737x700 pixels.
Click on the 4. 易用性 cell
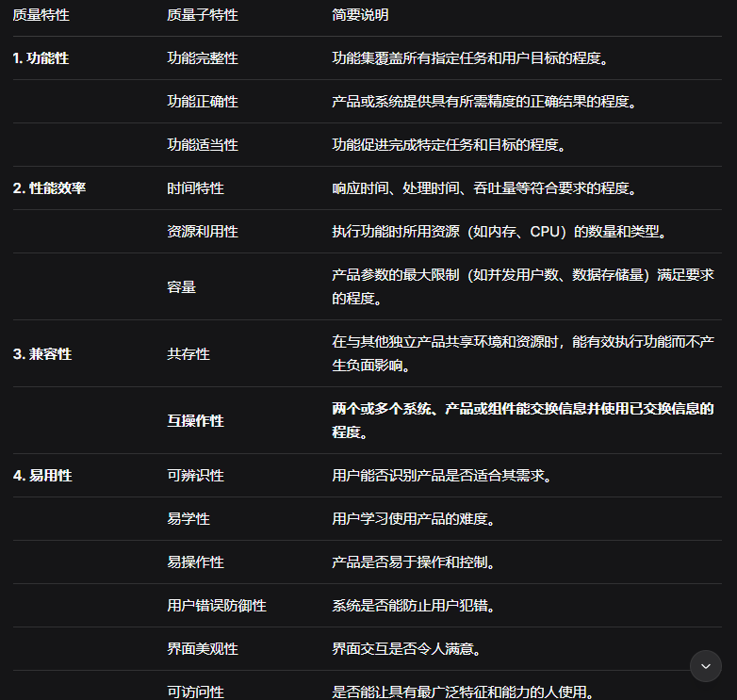[41, 476]
